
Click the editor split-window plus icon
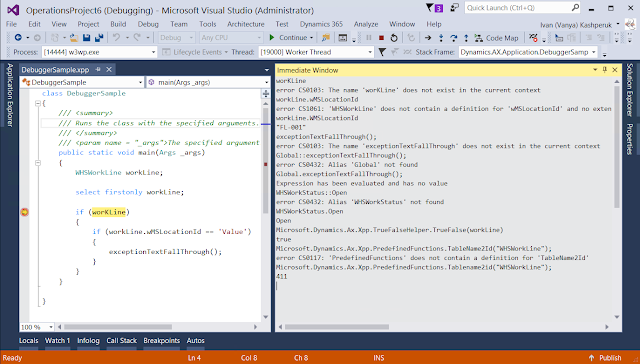click(266, 94)
